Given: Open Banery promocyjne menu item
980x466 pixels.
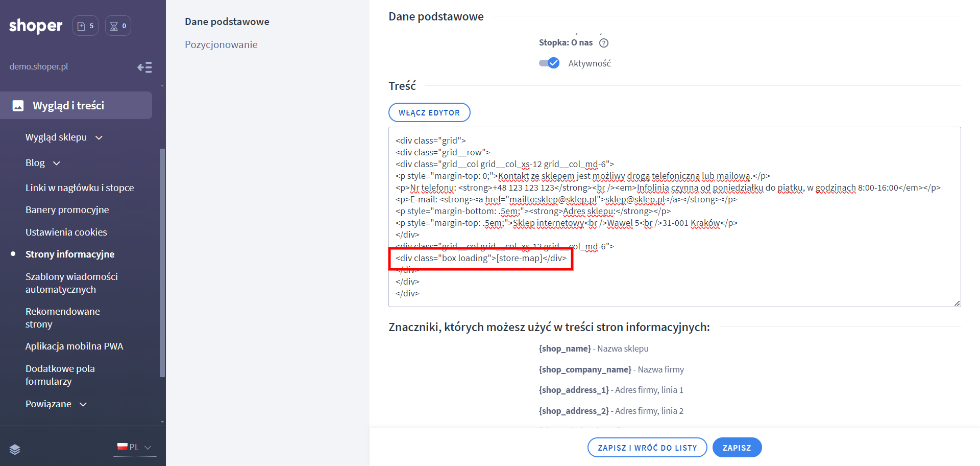Looking at the screenshot, I should click(x=67, y=210).
